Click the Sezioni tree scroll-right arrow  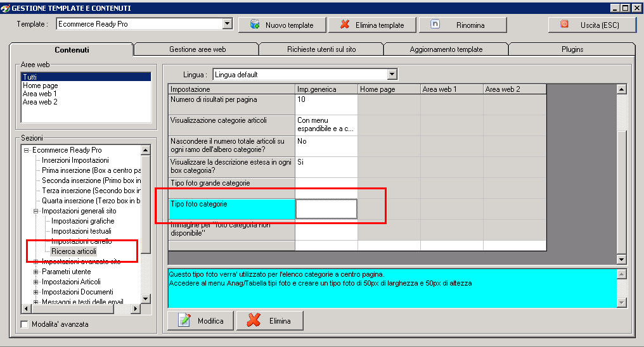pyautogui.click(x=136, y=308)
